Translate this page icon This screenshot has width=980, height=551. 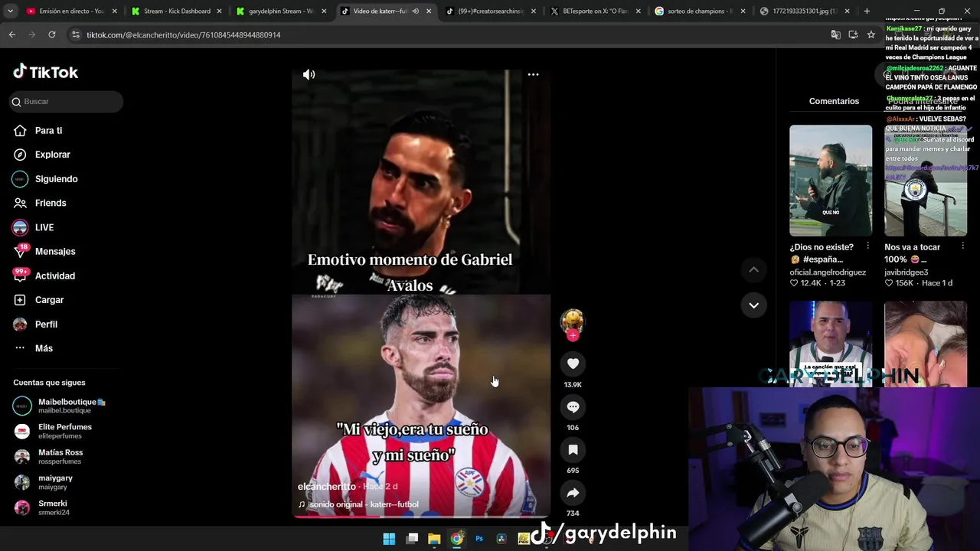835,34
